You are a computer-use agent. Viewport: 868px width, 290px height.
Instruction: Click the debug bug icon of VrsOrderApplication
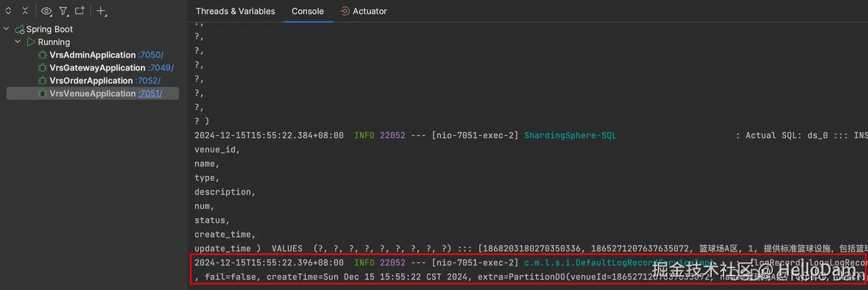pos(42,81)
